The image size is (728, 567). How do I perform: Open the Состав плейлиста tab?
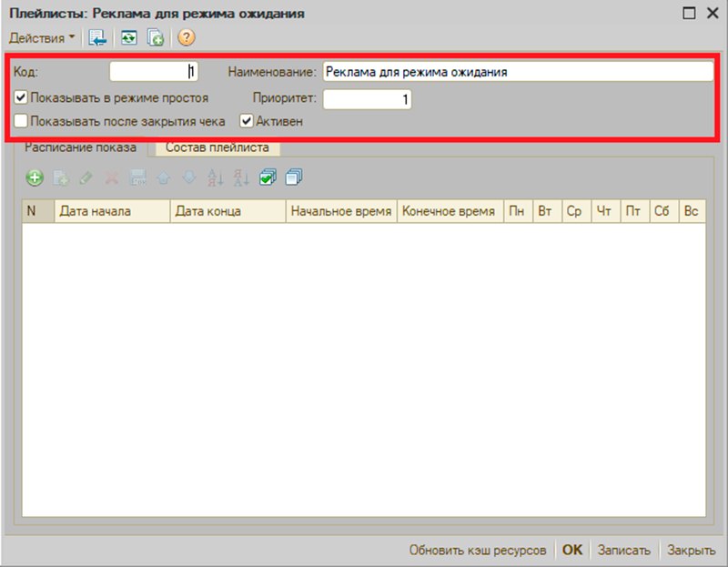click(x=217, y=147)
